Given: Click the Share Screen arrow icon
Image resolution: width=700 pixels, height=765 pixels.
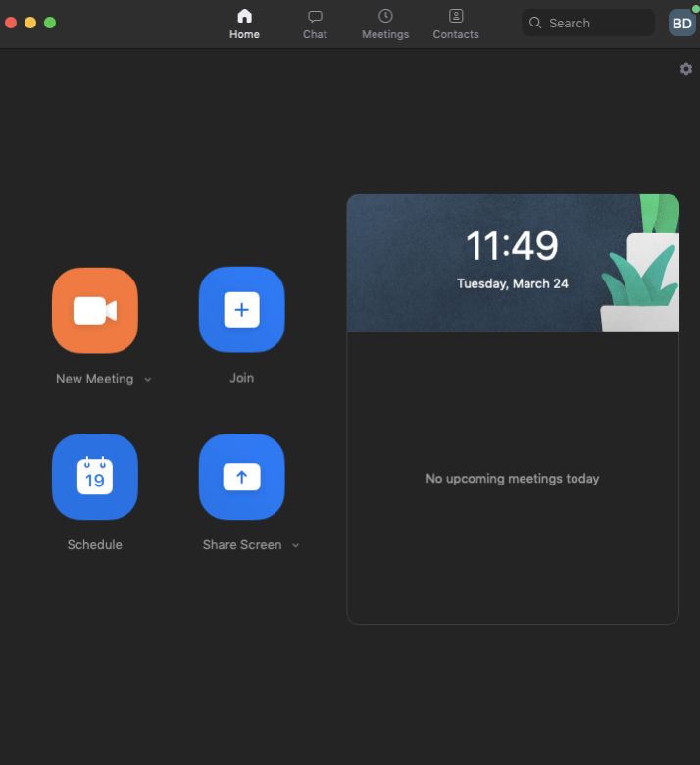Looking at the screenshot, I should pos(241,477).
